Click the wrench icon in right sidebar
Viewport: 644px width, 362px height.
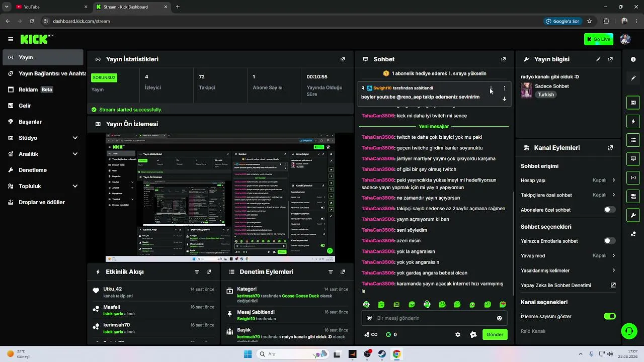[633, 215]
